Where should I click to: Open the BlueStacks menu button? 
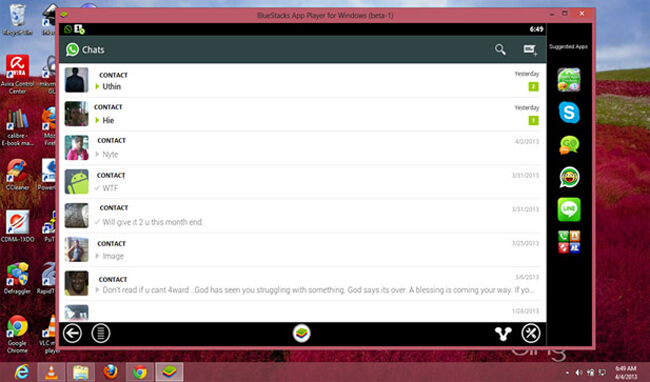click(x=101, y=334)
